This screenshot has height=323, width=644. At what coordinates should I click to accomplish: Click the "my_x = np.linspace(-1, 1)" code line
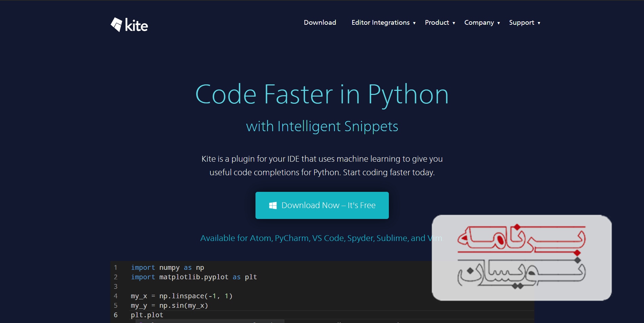coord(182,296)
